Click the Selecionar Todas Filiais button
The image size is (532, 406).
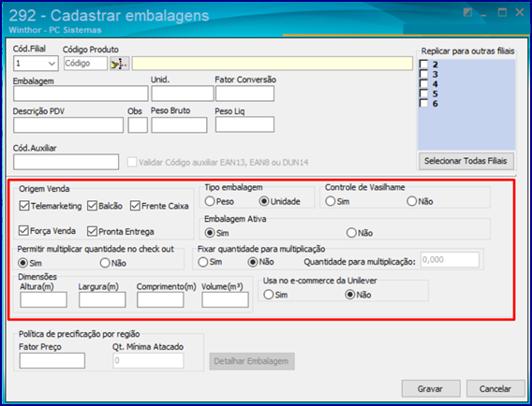click(466, 161)
